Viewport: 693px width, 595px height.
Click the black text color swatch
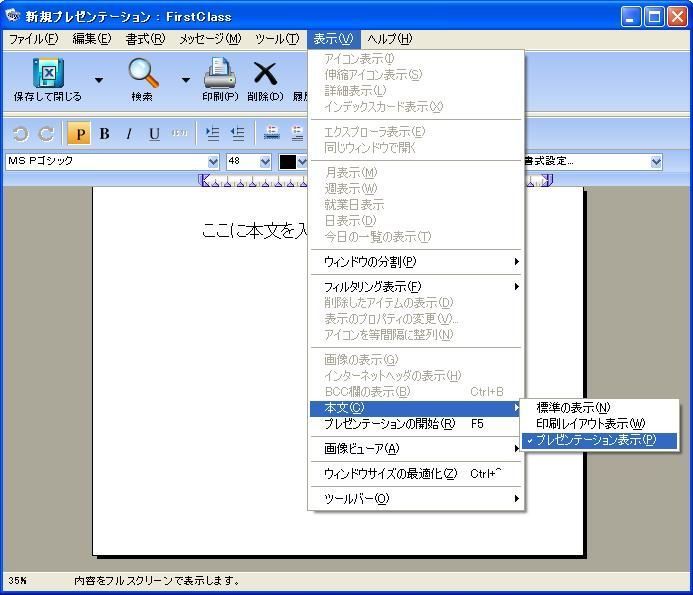pos(288,162)
